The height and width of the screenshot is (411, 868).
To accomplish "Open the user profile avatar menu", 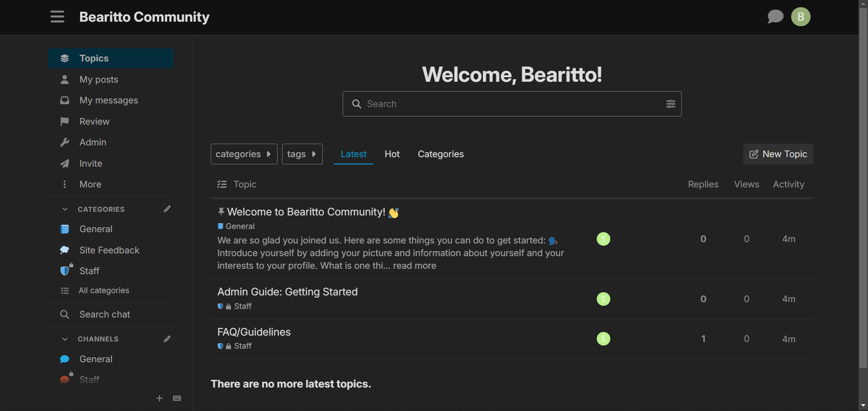I will (x=800, y=17).
